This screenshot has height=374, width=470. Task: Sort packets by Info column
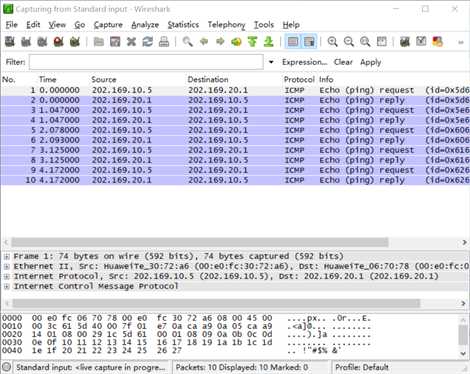326,80
